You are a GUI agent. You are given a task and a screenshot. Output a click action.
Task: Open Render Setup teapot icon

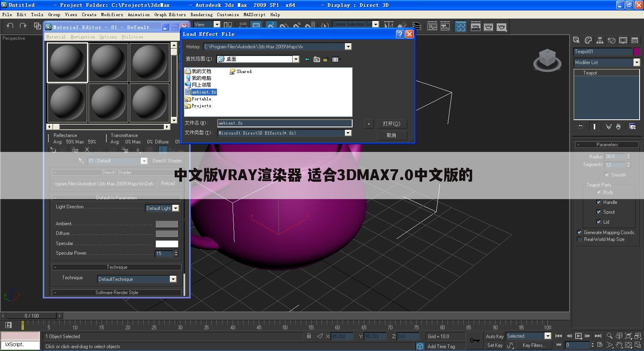[x=475, y=27]
